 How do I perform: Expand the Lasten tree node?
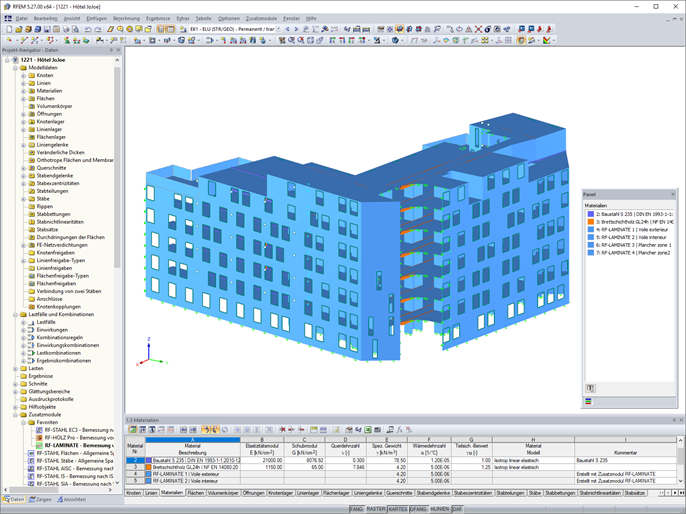tap(15, 368)
